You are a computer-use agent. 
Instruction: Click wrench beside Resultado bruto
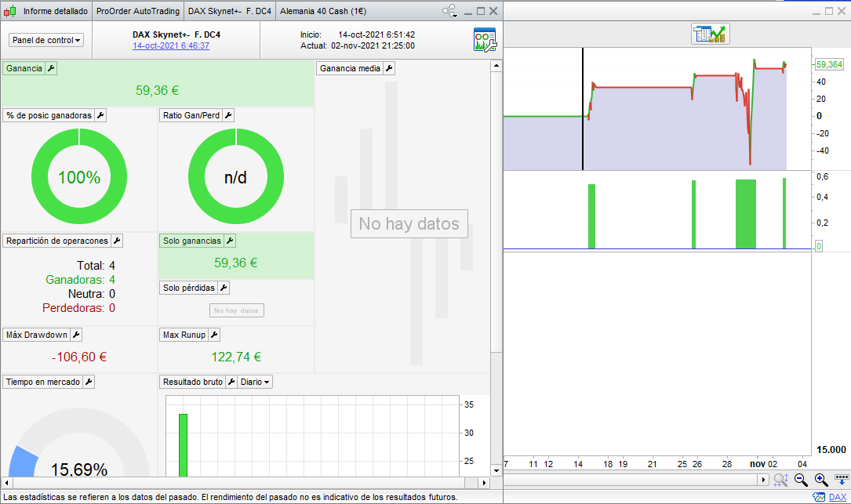[231, 382]
